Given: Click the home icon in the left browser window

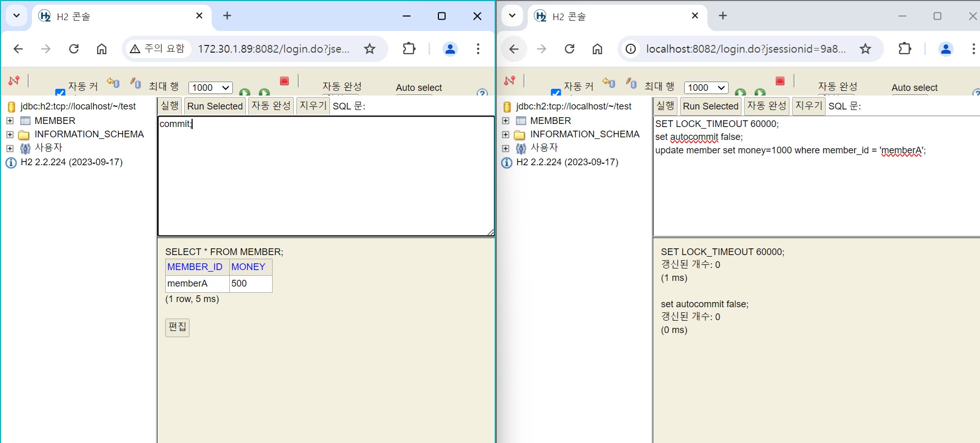Looking at the screenshot, I should click(102, 49).
